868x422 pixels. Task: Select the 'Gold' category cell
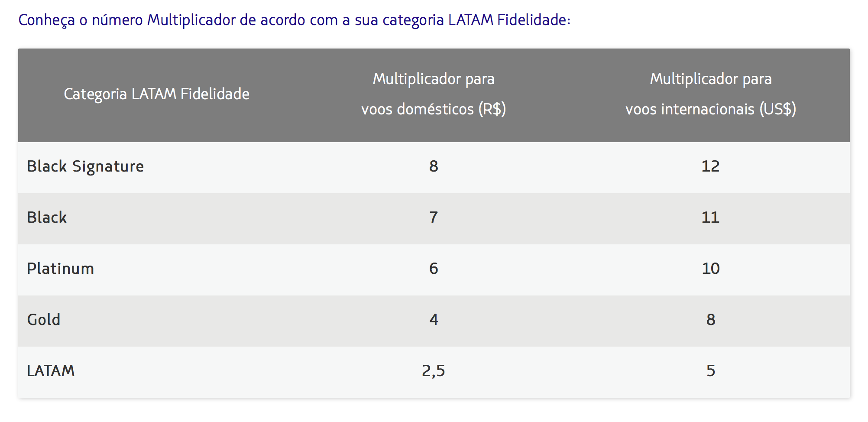point(44,320)
